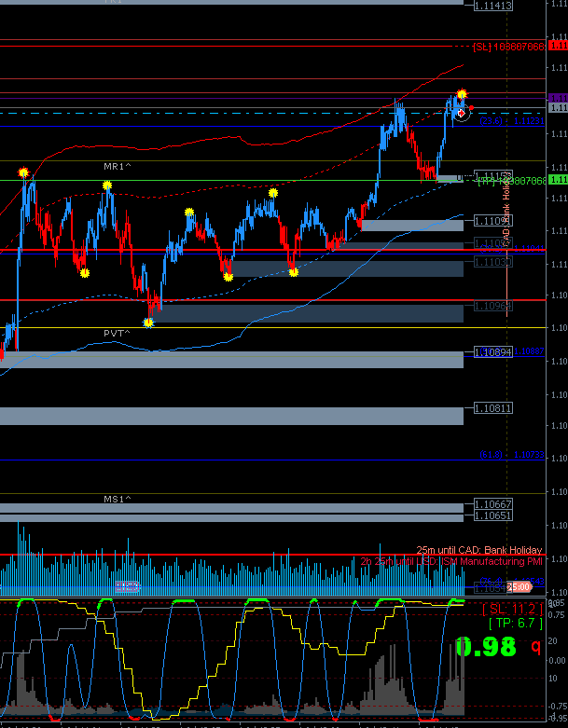This screenshot has width=568, height=728.
Task: Click the red q symbol
Action: click(536, 645)
